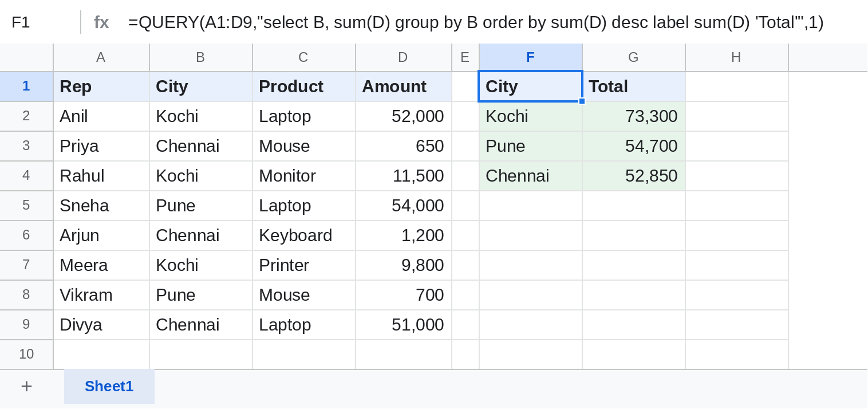Click the "City" header cell in column B
The height and width of the screenshot is (409, 868).
(201, 86)
